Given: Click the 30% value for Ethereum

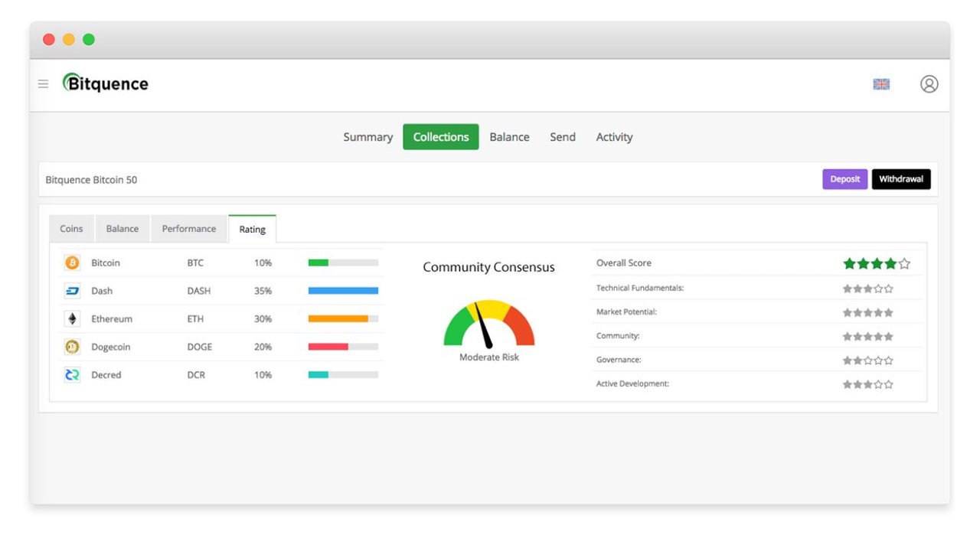Looking at the screenshot, I should [263, 319].
